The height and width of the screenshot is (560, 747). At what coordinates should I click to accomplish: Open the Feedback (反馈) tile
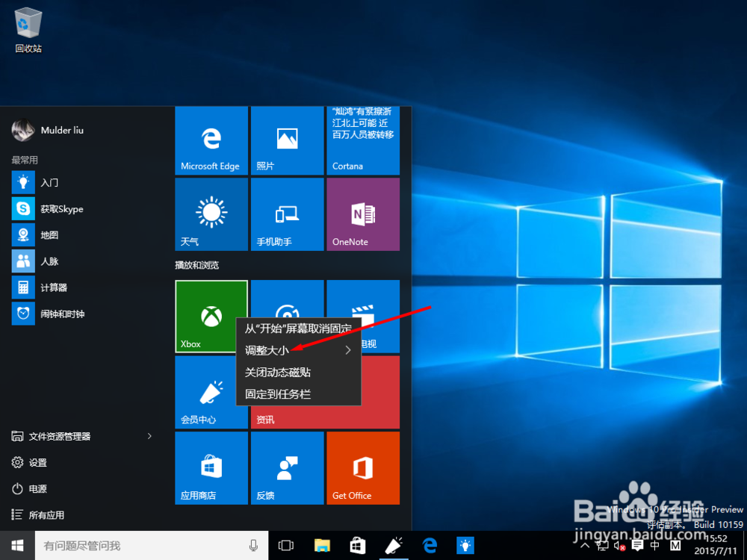tap(288, 467)
